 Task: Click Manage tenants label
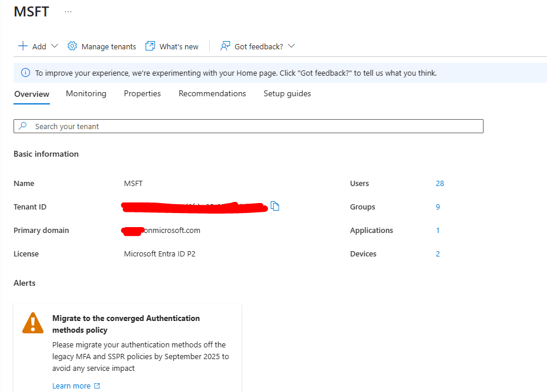109,47
